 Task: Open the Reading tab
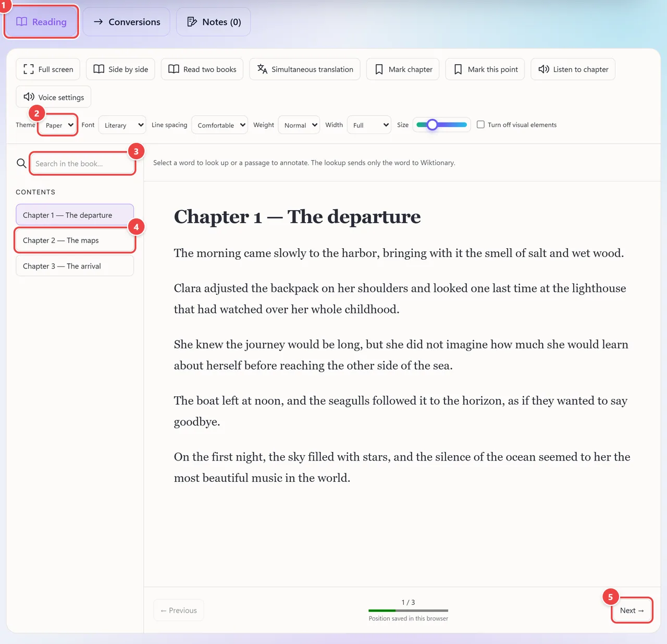pos(41,22)
